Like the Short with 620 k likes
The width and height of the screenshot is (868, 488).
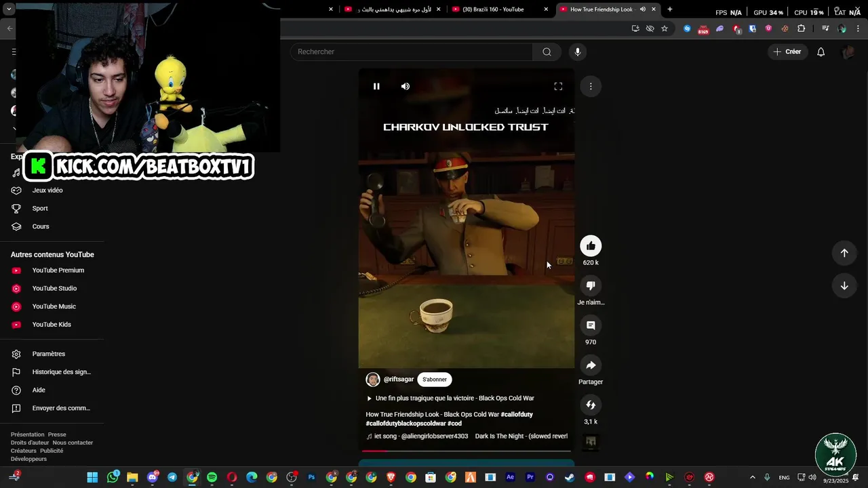point(591,246)
